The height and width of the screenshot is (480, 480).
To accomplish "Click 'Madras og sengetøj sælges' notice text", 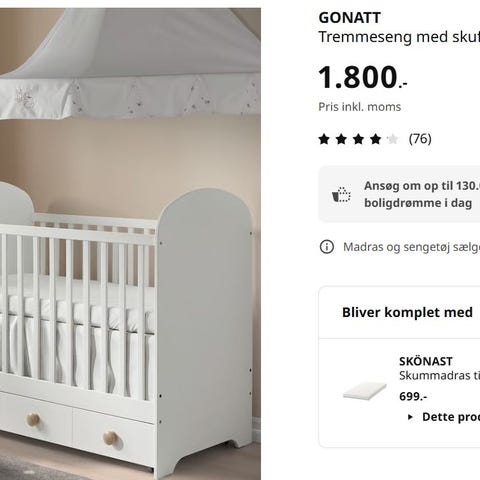I will click(x=411, y=247).
